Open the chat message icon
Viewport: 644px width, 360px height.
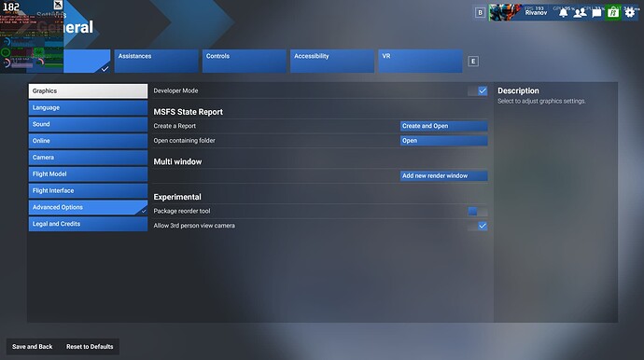coord(596,13)
